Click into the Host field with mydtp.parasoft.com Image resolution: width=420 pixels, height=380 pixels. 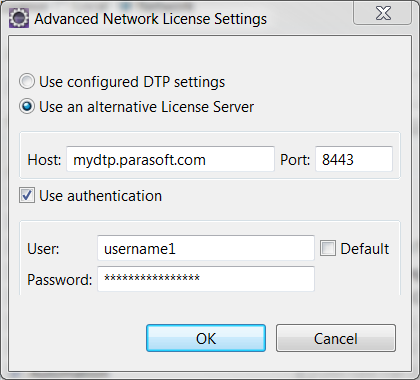tap(170, 159)
